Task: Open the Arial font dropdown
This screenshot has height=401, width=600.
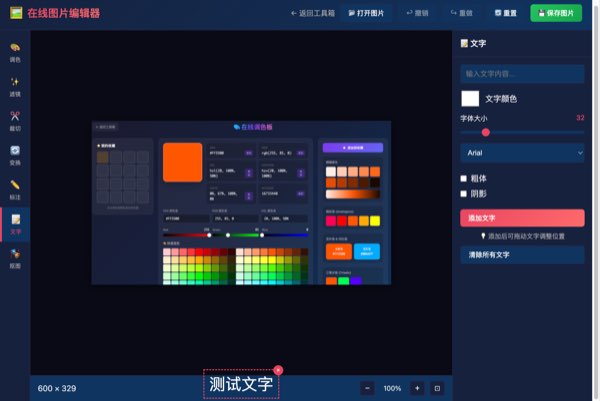Action: [522, 153]
